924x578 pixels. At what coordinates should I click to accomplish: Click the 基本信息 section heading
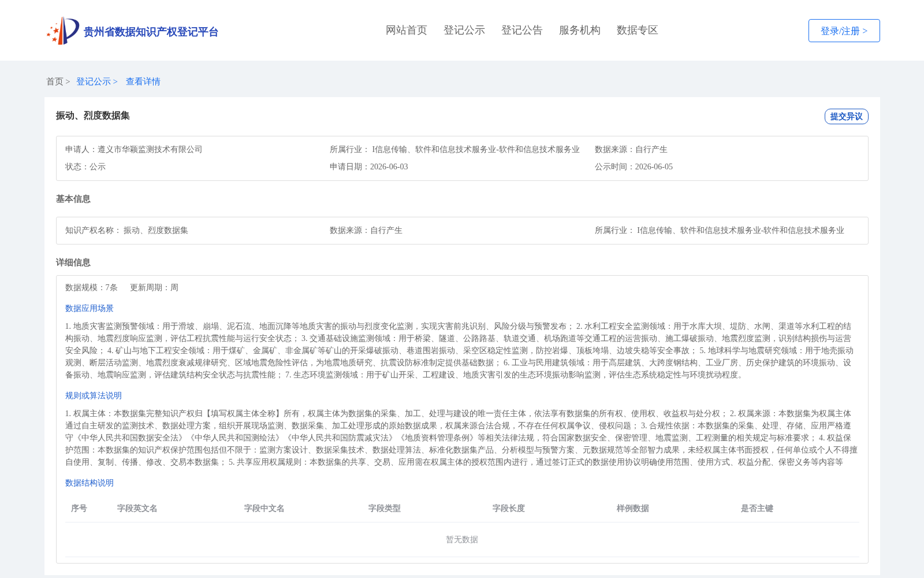(73, 199)
